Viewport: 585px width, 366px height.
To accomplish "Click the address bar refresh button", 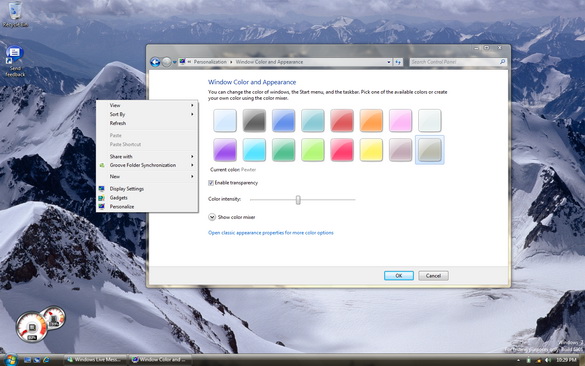I will point(398,62).
